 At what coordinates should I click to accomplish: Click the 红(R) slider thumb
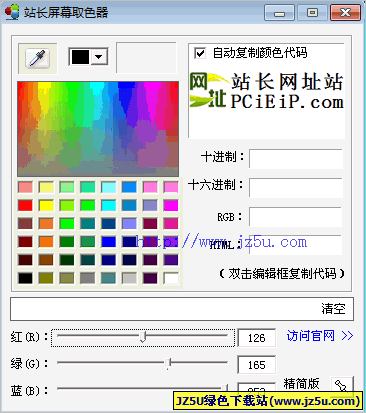(x=143, y=336)
